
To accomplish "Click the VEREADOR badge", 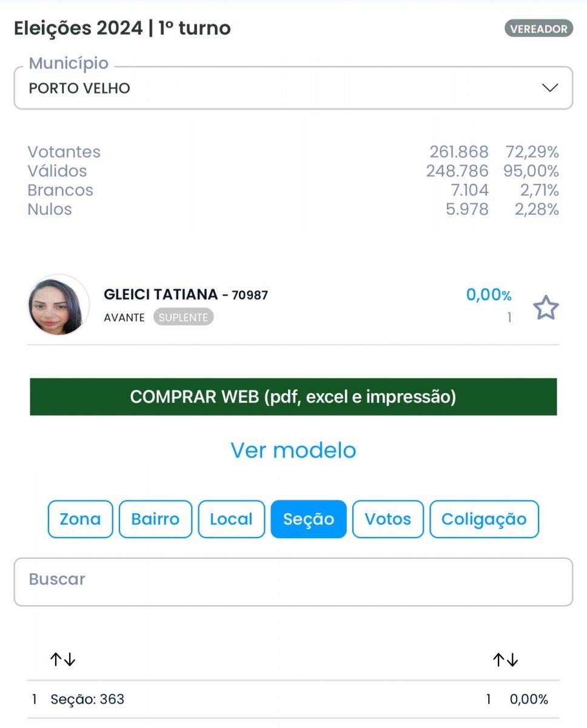I will [x=538, y=29].
